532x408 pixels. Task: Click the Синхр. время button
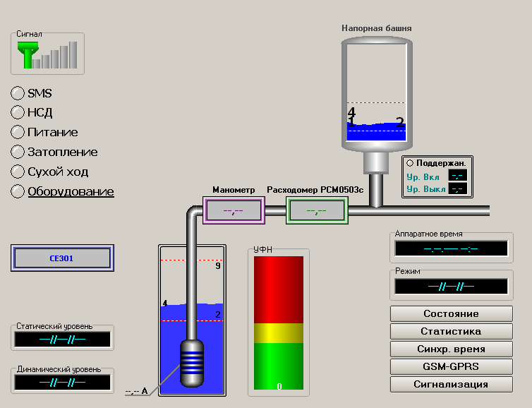click(x=451, y=349)
